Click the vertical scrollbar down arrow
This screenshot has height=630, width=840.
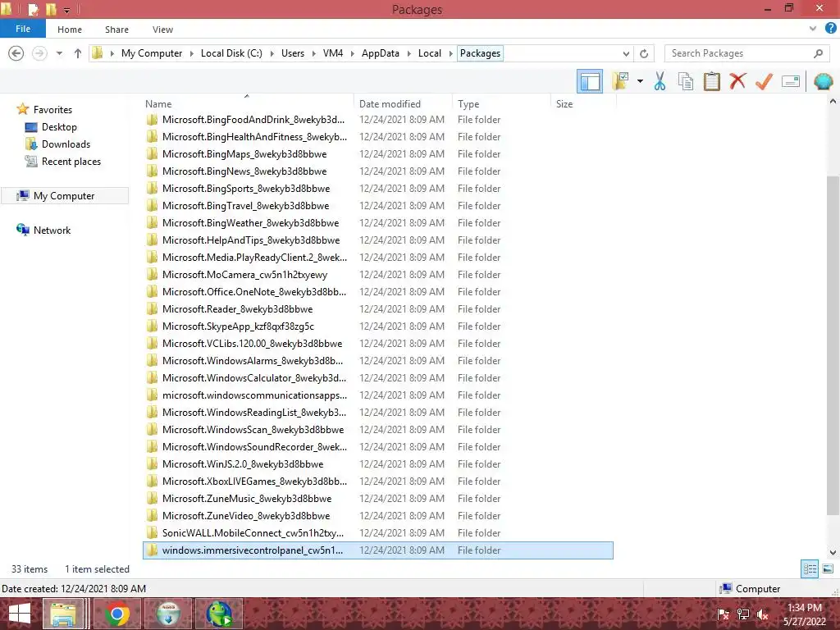[833, 552]
